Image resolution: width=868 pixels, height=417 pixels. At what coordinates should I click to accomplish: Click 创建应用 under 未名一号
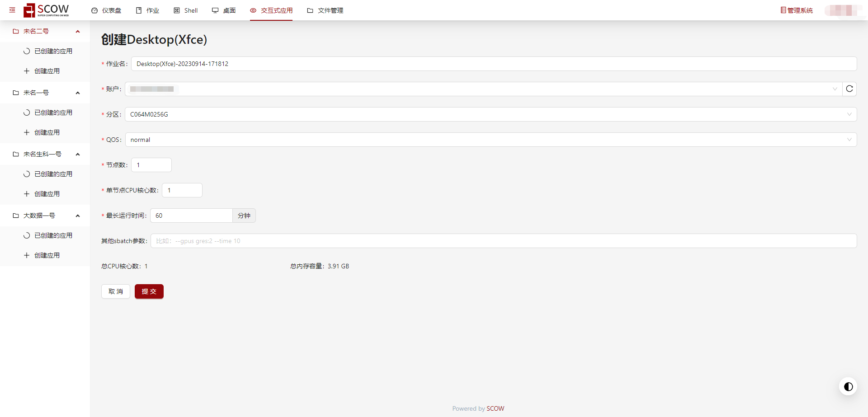pos(47,132)
